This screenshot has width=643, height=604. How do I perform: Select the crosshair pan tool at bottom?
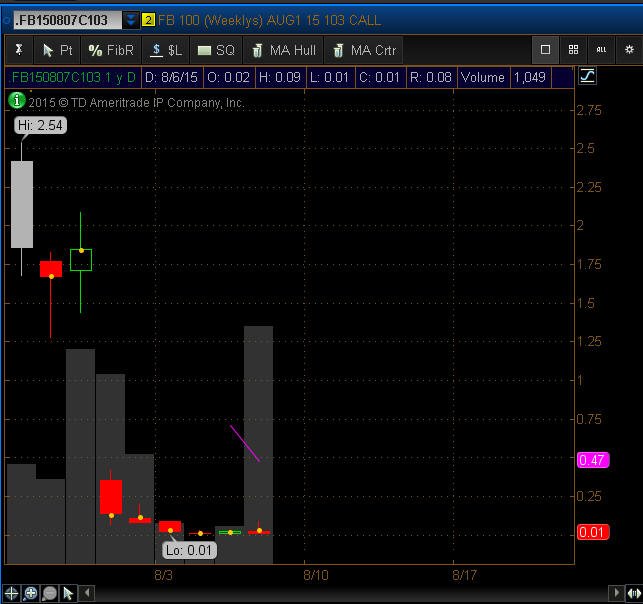(x=11, y=593)
